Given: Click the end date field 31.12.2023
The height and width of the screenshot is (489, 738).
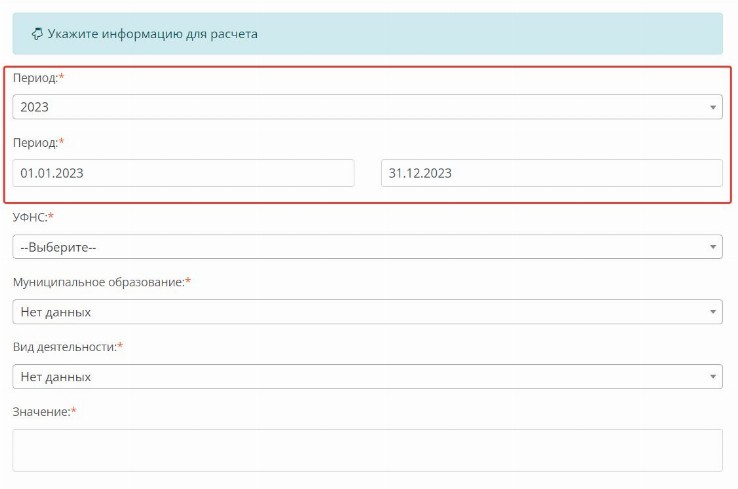Looking at the screenshot, I should point(551,173).
